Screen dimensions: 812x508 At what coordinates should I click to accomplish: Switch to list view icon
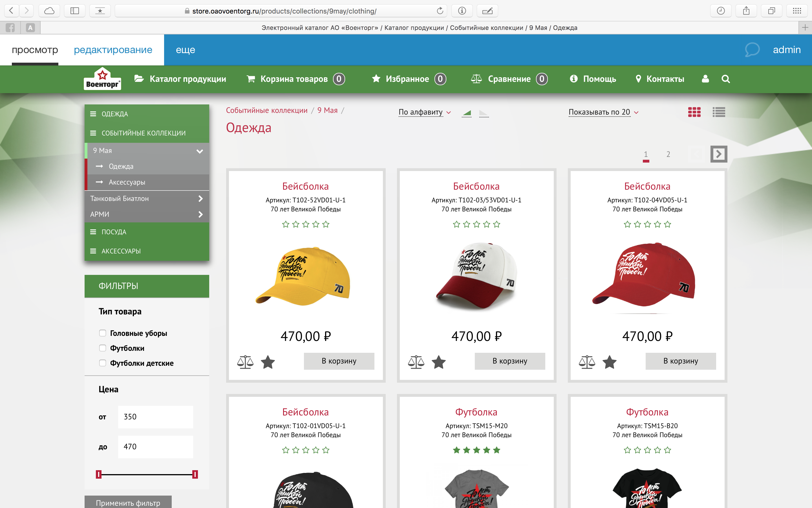point(719,112)
